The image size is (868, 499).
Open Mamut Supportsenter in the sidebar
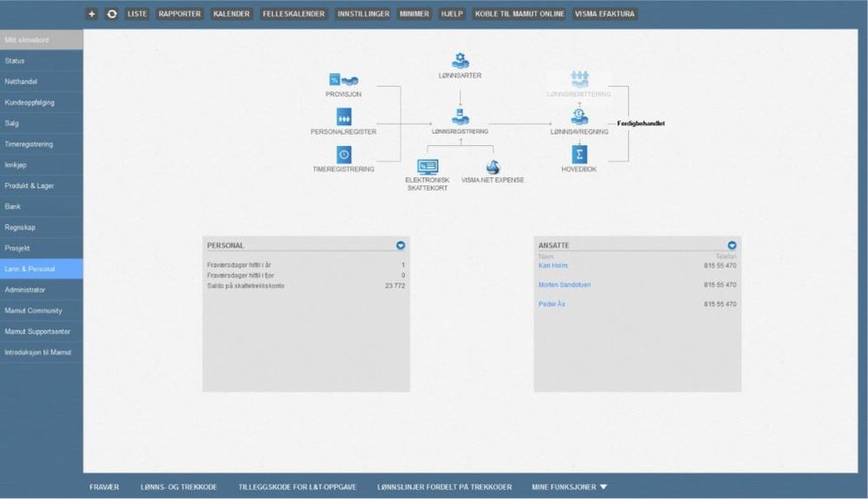42,331
